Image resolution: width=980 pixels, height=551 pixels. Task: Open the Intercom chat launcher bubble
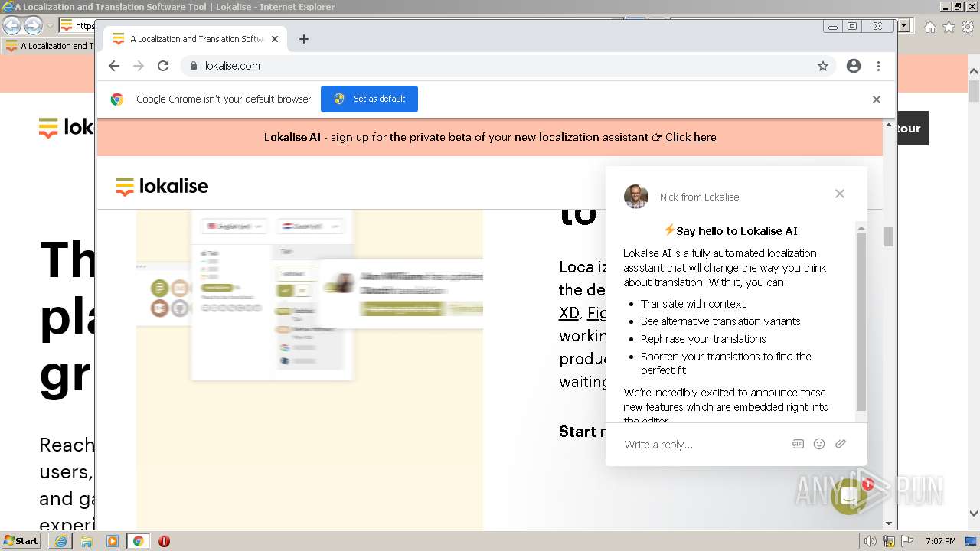point(849,497)
